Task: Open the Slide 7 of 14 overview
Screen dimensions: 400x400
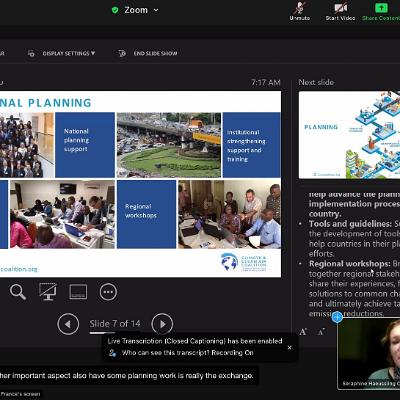Action: (x=115, y=324)
